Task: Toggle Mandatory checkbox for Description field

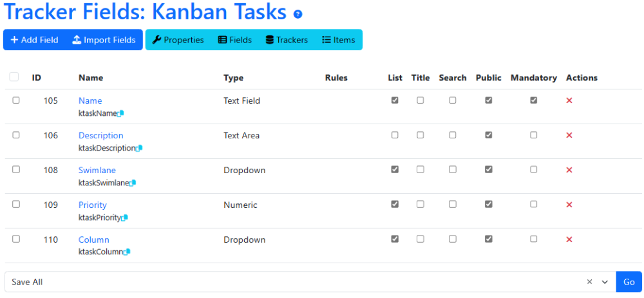Action: point(533,135)
